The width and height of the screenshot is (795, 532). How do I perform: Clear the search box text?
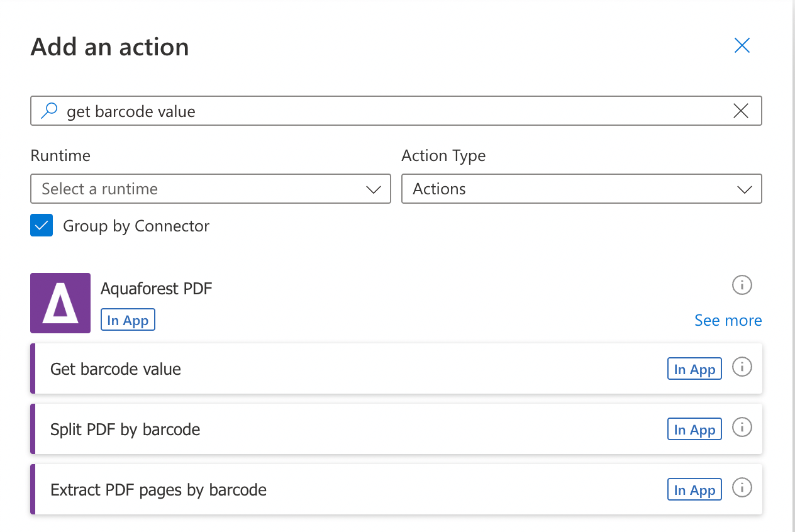pyautogui.click(x=741, y=111)
